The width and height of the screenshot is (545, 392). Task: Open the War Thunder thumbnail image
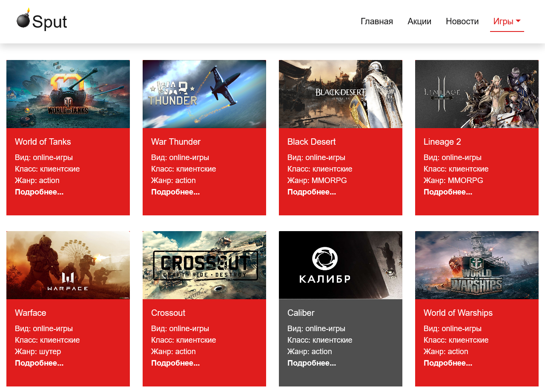click(204, 94)
